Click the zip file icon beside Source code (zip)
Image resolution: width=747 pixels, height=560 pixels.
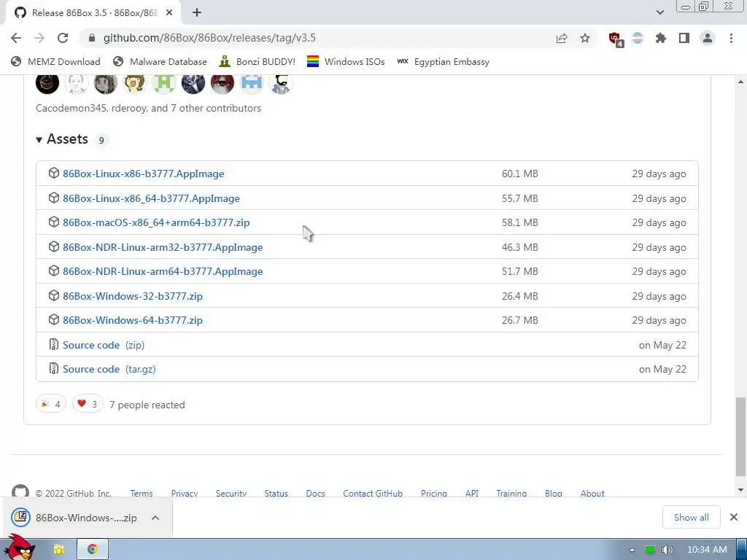(54, 344)
